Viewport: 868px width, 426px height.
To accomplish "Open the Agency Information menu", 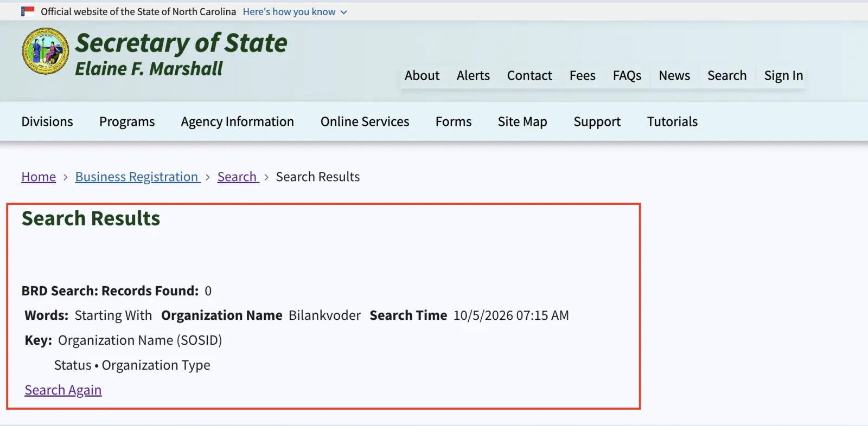I will (238, 122).
